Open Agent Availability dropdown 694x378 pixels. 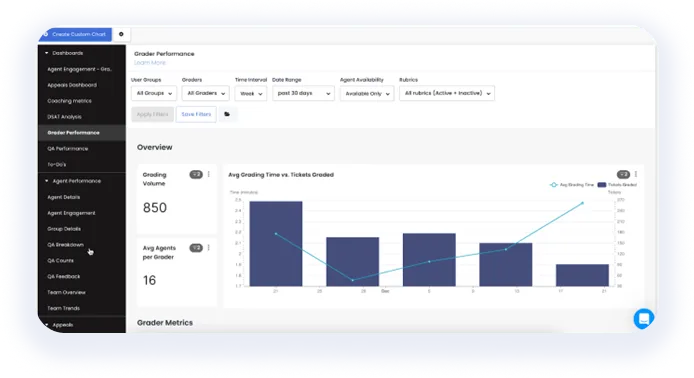tap(367, 93)
